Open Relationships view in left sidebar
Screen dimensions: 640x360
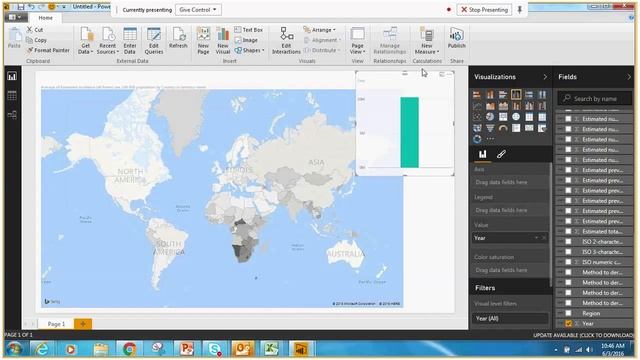12,115
